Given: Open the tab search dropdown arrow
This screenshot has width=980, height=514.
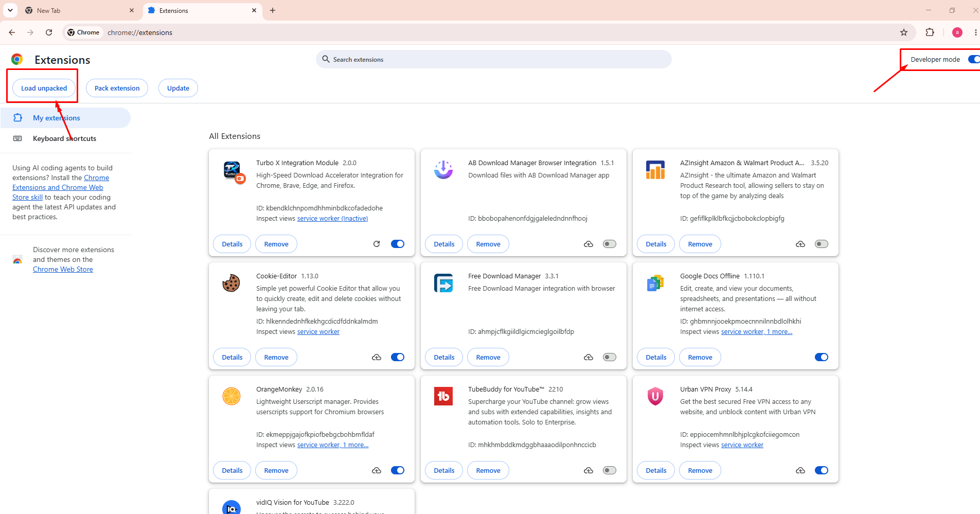Looking at the screenshot, I should pos(10,10).
